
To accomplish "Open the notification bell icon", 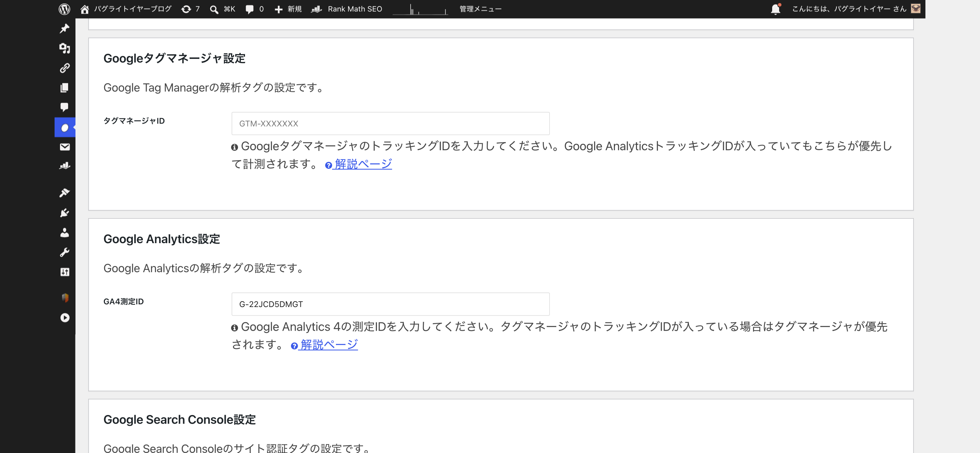I will pos(776,9).
